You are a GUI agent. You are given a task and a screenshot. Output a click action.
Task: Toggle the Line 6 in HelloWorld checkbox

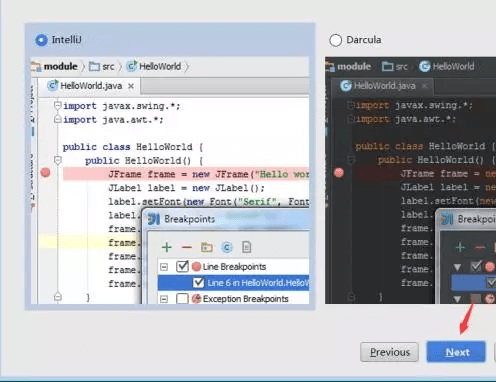[x=198, y=283]
